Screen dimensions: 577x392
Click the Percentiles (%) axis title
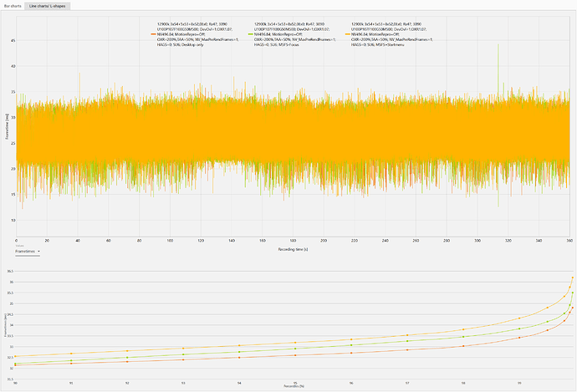point(294,386)
